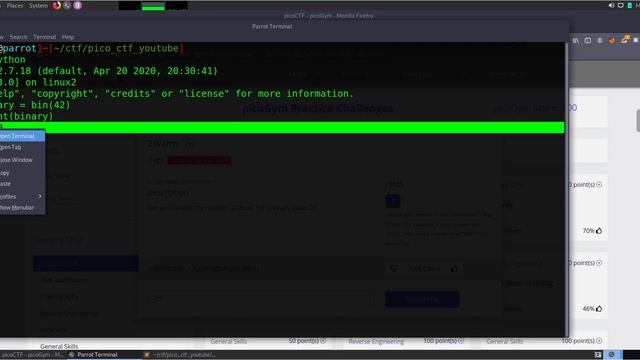This screenshot has width=640, height=360.
Task: Open the System menu in top panel
Action: [38, 5]
